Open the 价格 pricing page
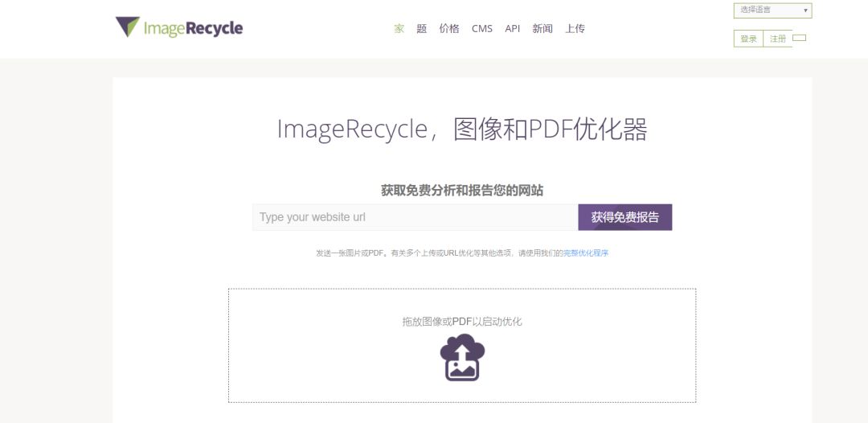The width and height of the screenshot is (868, 423). [x=449, y=29]
